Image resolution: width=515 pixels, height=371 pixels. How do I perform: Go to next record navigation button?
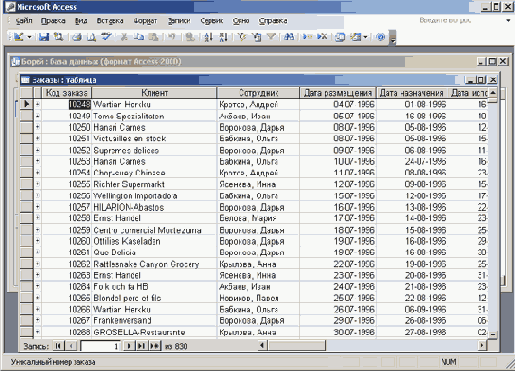point(128,346)
